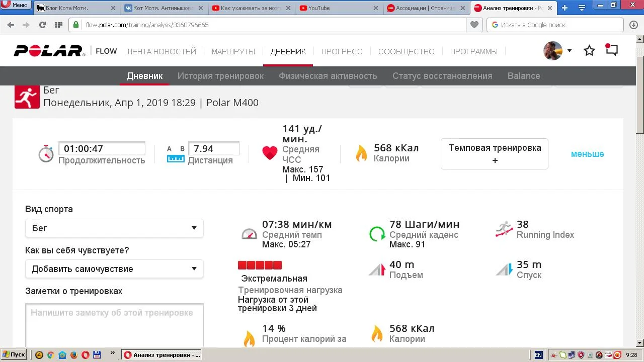This screenshot has width=644, height=362.
Task: Reload the current page
Action: tap(42, 25)
